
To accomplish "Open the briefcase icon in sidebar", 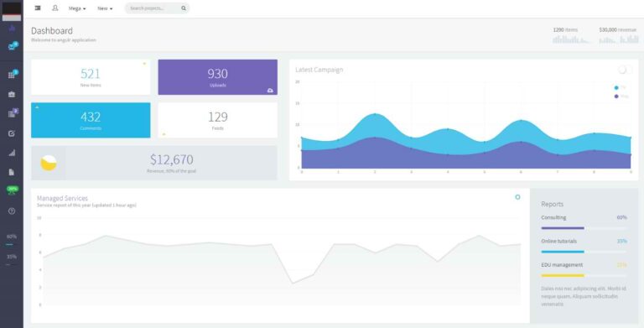I will 12,94.
